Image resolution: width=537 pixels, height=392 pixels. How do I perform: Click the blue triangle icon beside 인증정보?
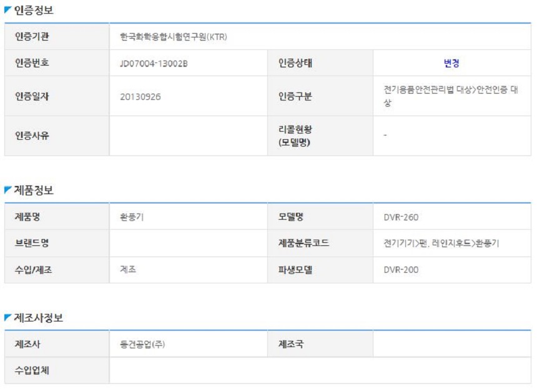coord(8,10)
